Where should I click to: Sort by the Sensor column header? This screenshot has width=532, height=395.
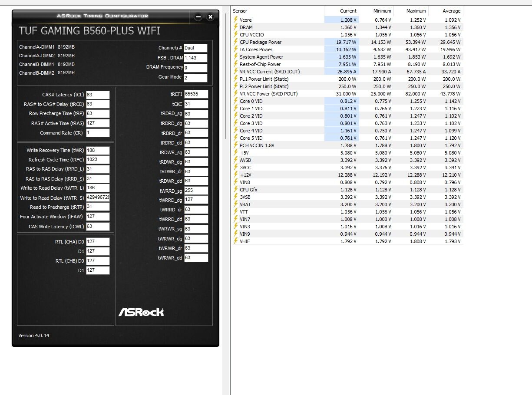pyautogui.click(x=278, y=11)
